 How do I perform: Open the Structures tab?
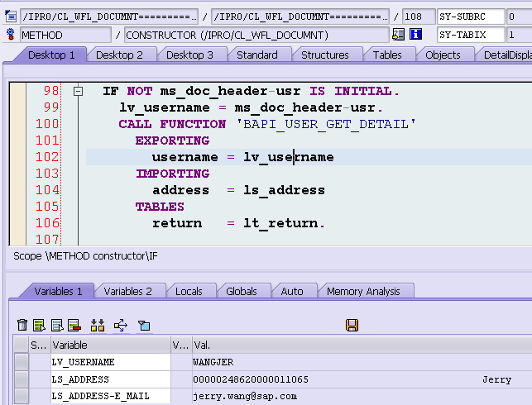325,55
